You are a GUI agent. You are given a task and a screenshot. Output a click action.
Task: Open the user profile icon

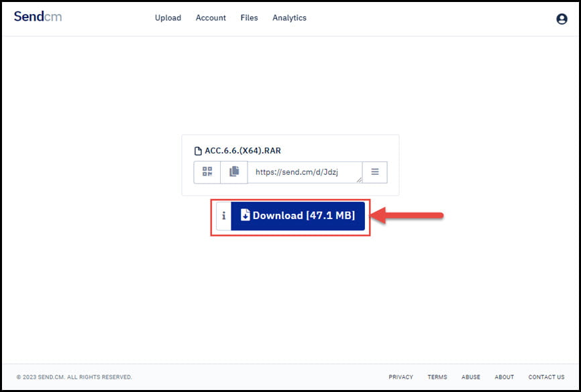coord(562,19)
